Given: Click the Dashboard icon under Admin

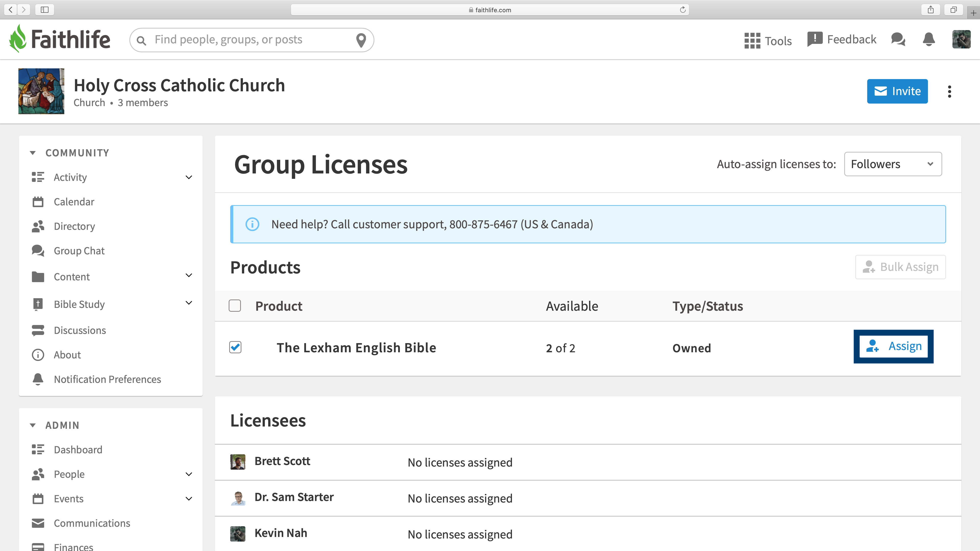Looking at the screenshot, I should coord(38,449).
